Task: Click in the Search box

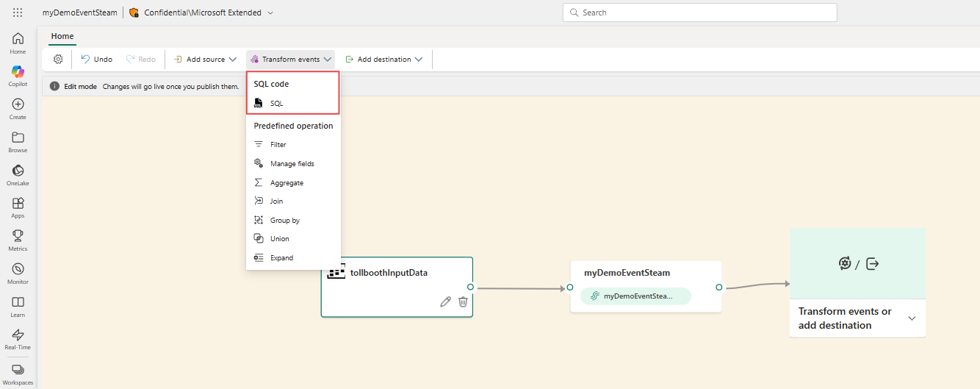Action: pyautogui.click(x=699, y=13)
